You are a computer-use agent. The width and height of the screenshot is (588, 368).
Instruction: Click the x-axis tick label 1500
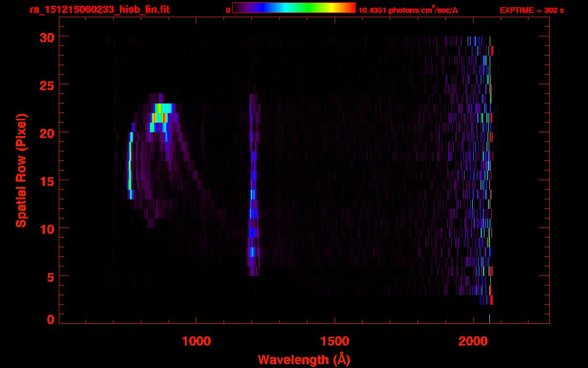pyautogui.click(x=334, y=341)
